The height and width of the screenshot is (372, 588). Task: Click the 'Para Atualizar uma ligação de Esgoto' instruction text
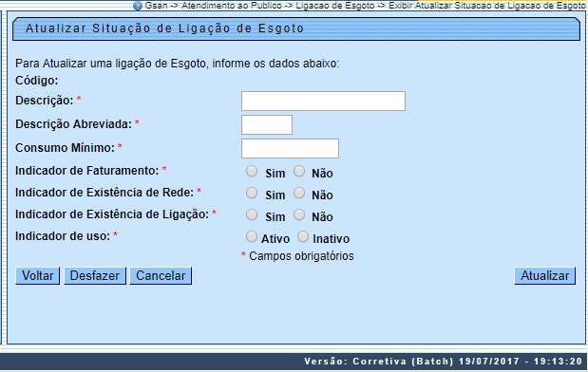pos(177,64)
